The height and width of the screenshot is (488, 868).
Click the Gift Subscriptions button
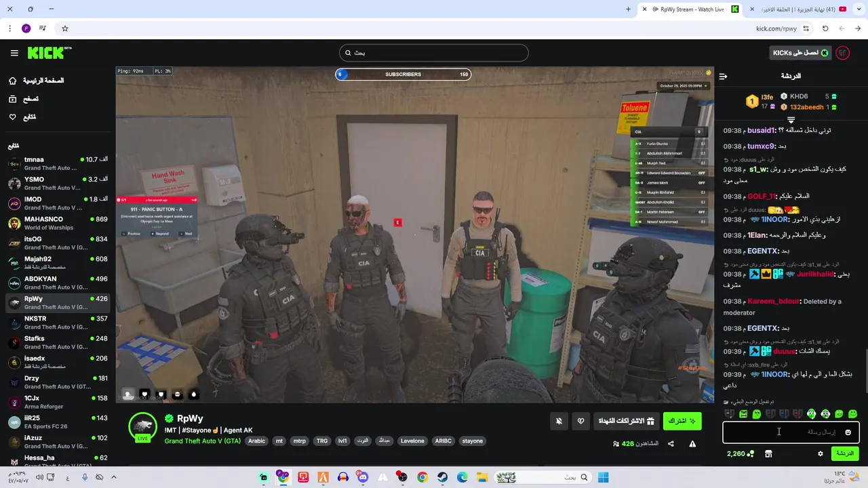click(x=626, y=421)
